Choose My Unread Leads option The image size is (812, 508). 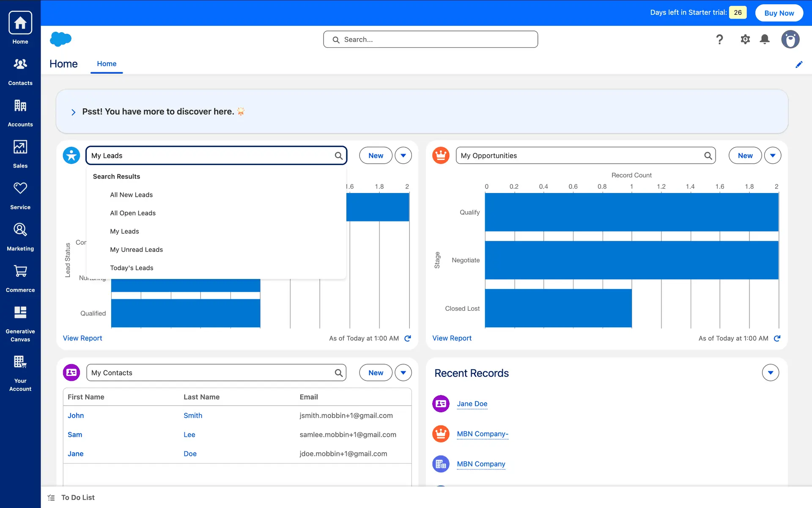136,250
